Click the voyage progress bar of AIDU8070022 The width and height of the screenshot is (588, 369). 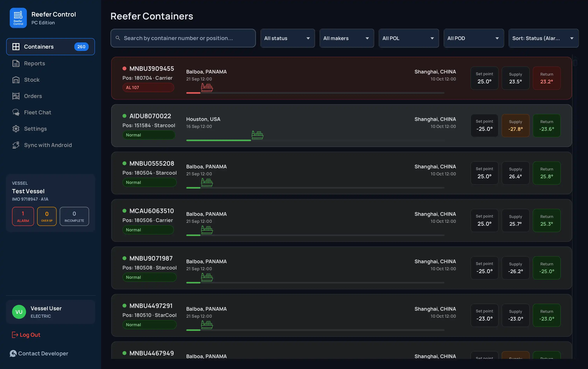click(315, 140)
